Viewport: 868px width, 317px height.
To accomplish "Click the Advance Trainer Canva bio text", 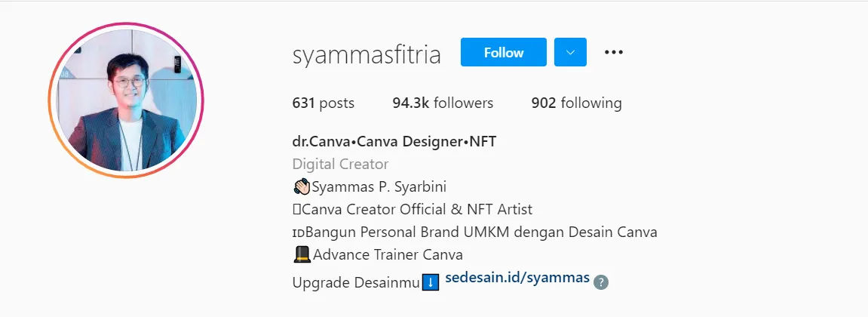I will (388, 255).
